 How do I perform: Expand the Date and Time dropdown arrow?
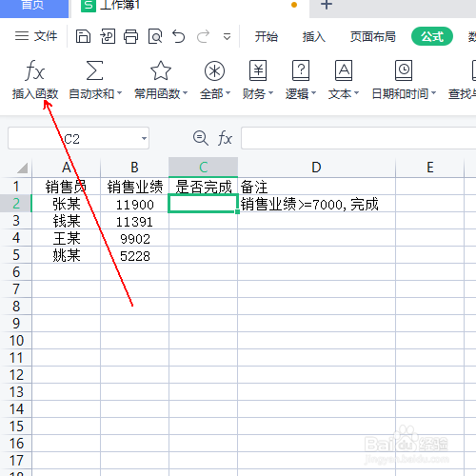coord(433,93)
